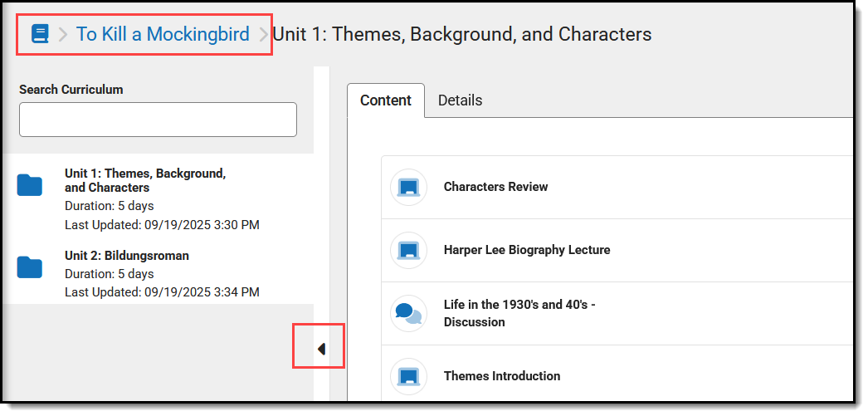Click the curriculum library book icon in breadcrumb

pyautogui.click(x=40, y=34)
